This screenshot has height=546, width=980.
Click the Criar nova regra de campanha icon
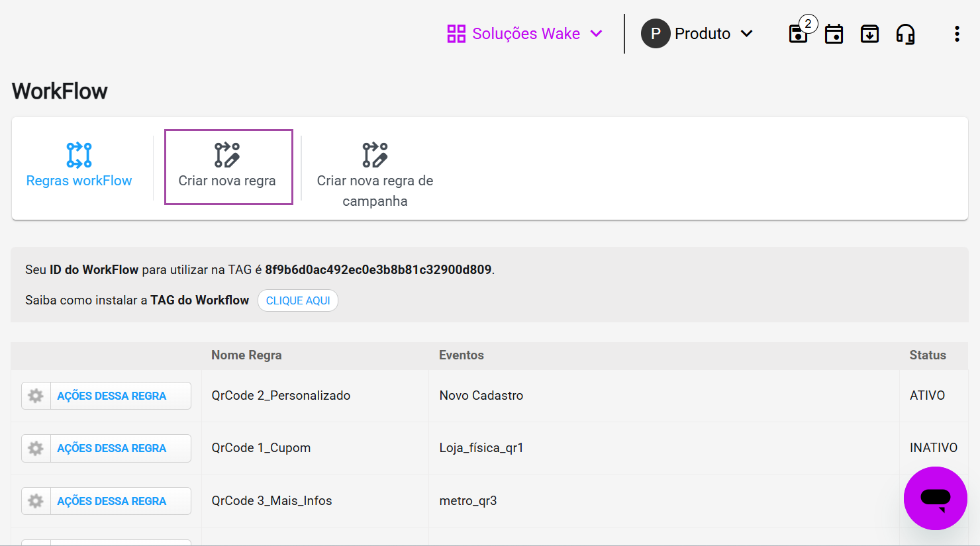point(375,155)
